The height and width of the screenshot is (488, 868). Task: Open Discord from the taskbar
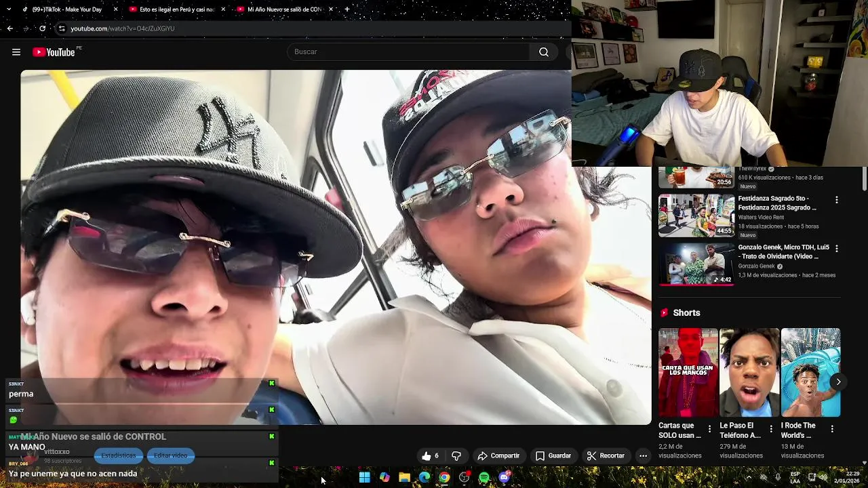coord(505,477)
